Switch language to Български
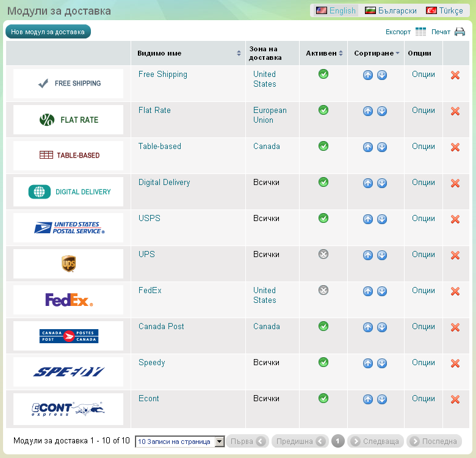 pos(391,10)
